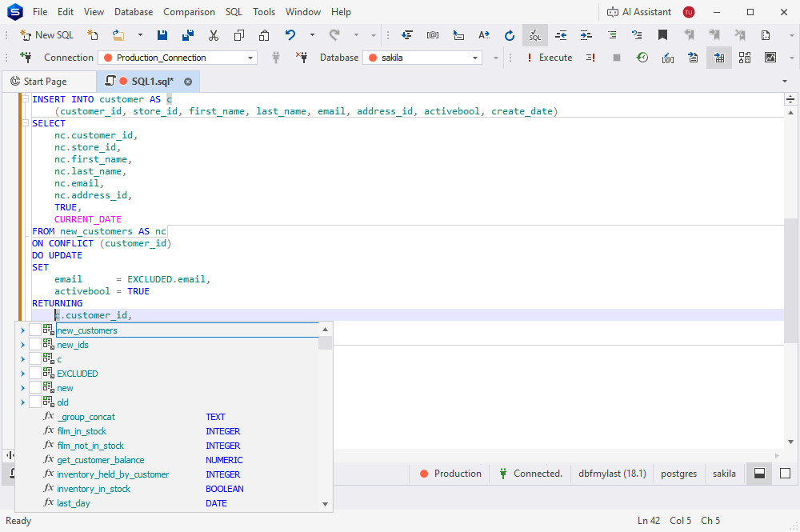
Task: Enable the checkbox beside new_ids
Action: (35, 345)
